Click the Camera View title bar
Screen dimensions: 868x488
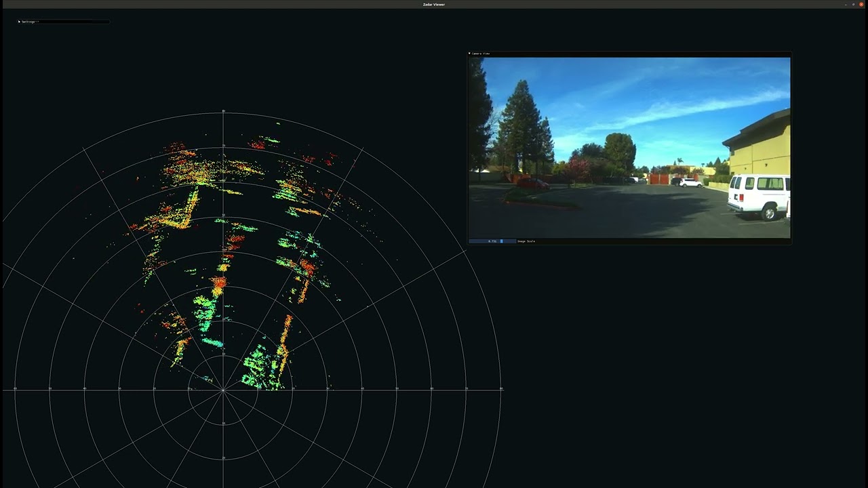629,54
